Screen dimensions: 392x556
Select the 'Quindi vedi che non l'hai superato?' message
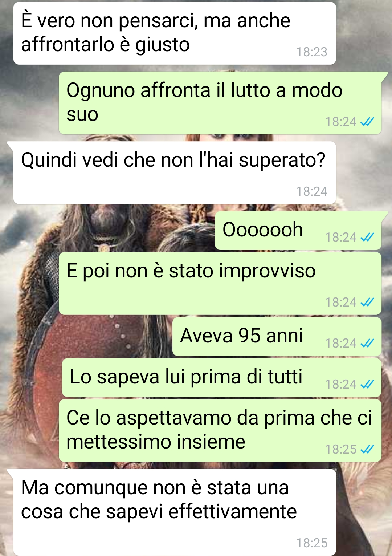click(175, 173)
